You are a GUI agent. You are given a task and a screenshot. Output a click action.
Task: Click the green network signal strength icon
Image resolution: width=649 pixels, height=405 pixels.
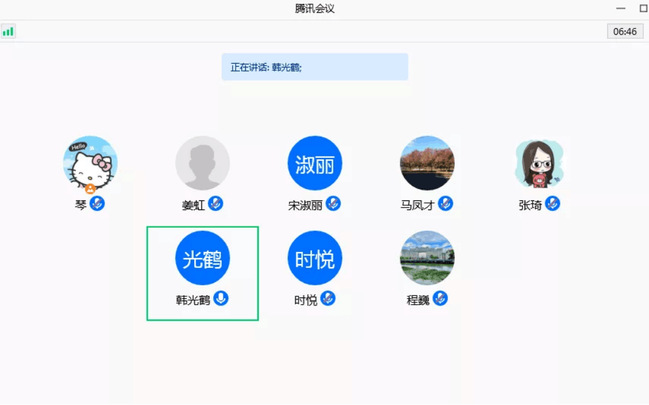[x=9, y=32]
